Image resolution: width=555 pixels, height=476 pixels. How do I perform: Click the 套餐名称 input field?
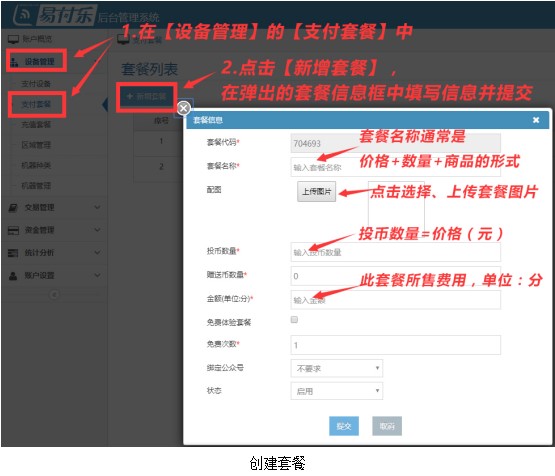[395, 167]
